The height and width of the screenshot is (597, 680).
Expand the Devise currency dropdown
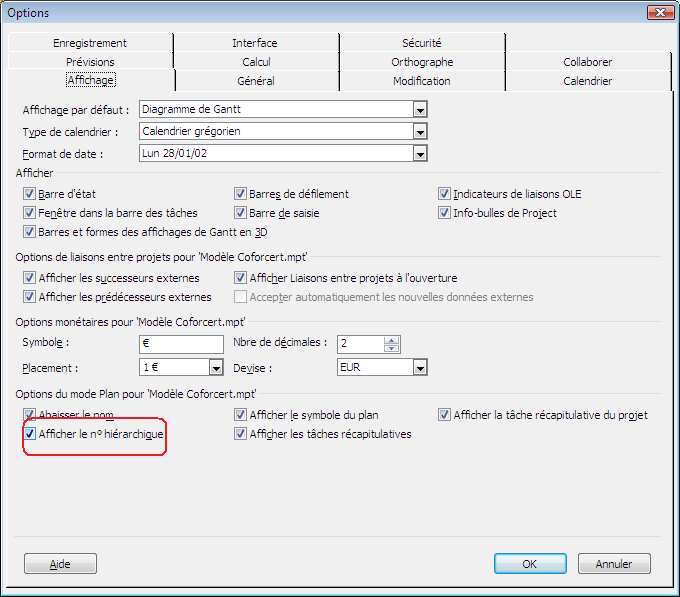[x=420, y=367]
